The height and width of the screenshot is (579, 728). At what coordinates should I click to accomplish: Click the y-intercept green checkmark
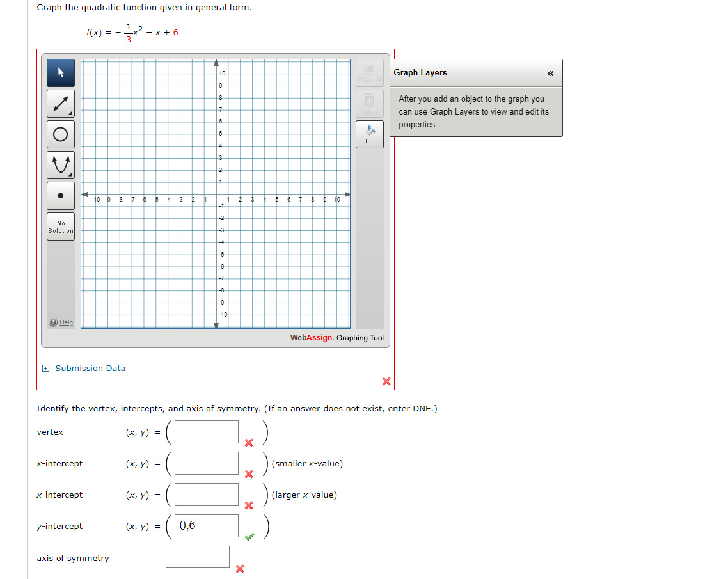coord(249,537)
